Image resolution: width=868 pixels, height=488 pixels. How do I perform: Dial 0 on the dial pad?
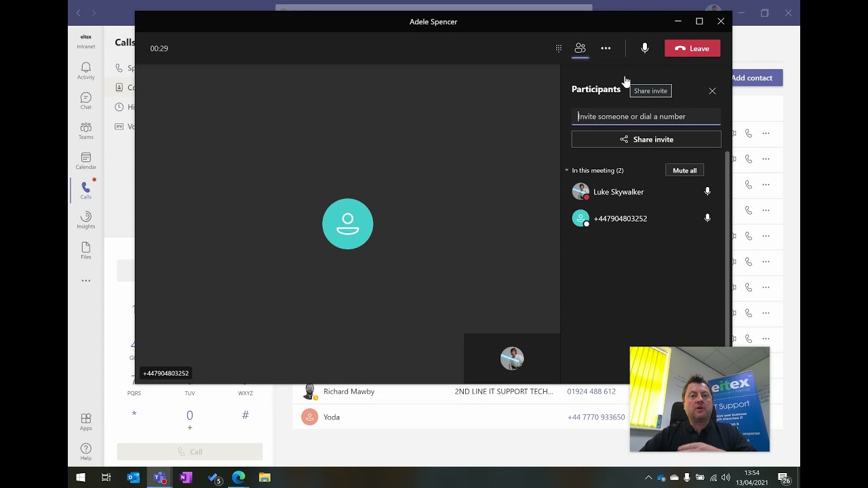tap(189, 418)
